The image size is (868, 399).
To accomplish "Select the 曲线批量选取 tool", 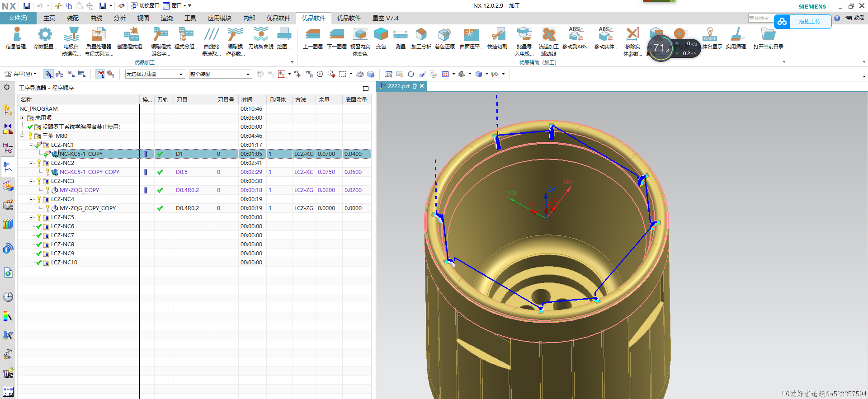I will [x=211, y=42].
